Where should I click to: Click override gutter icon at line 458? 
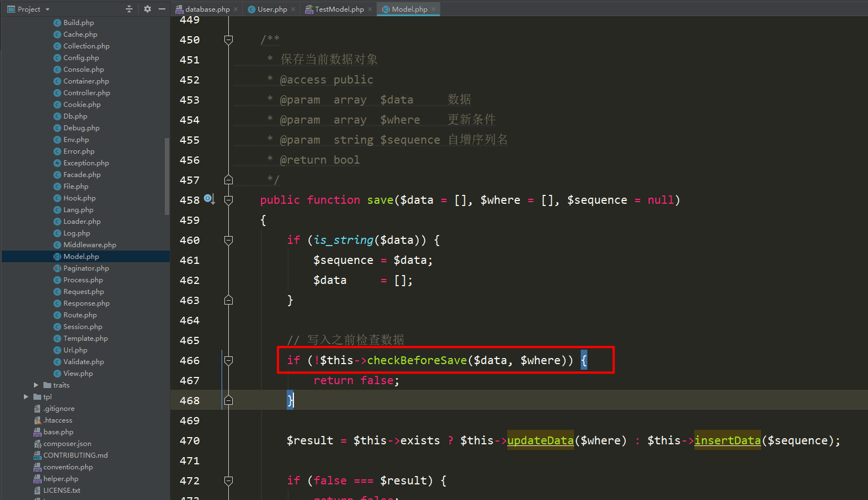pos(209,199)
